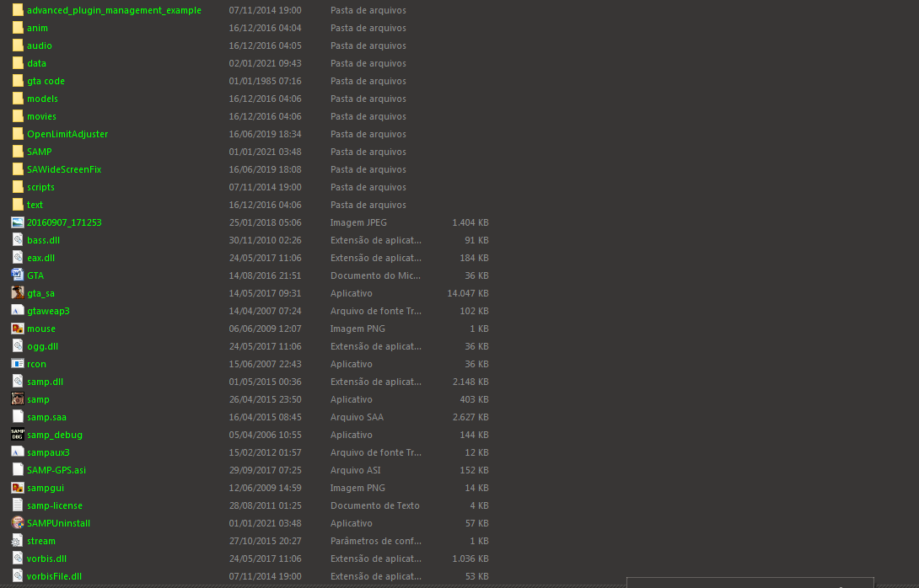The image size is (919, 588).
Task: Click the sampgui image file name
Action: click(46, 488)
